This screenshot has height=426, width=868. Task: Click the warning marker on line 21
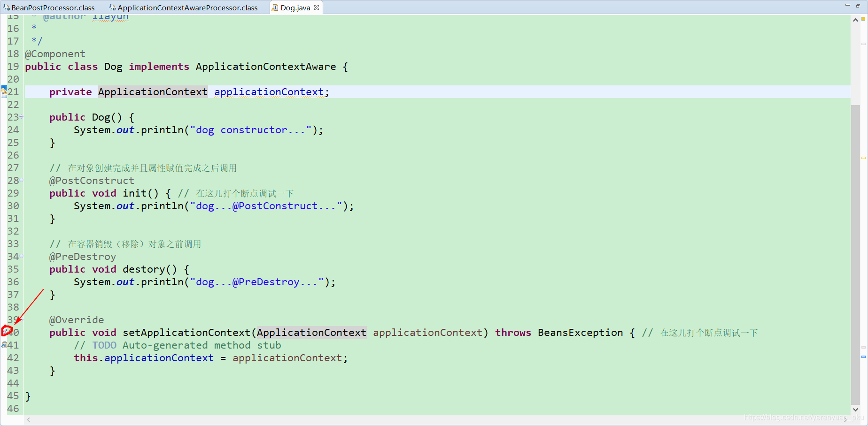pos(4,92)
